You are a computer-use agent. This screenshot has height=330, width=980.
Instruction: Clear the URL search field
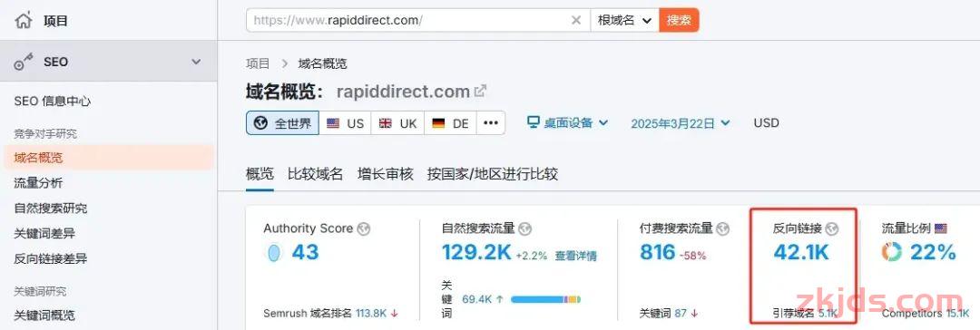(576, 20)
